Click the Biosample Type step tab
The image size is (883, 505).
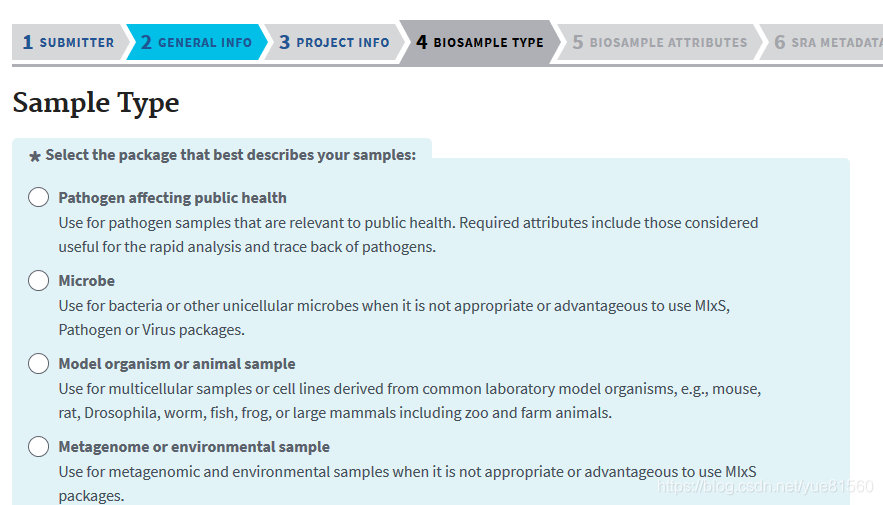click(x=480, y=42)
